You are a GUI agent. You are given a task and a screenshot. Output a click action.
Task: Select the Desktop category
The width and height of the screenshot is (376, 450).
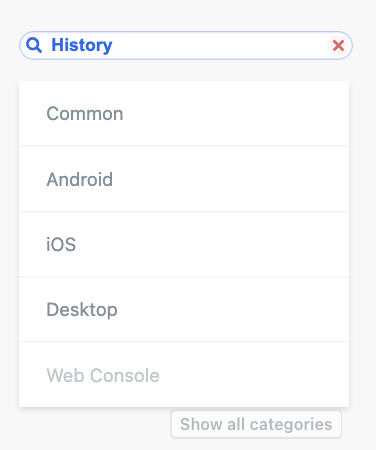pyautogui.click(x=184, y=309)
